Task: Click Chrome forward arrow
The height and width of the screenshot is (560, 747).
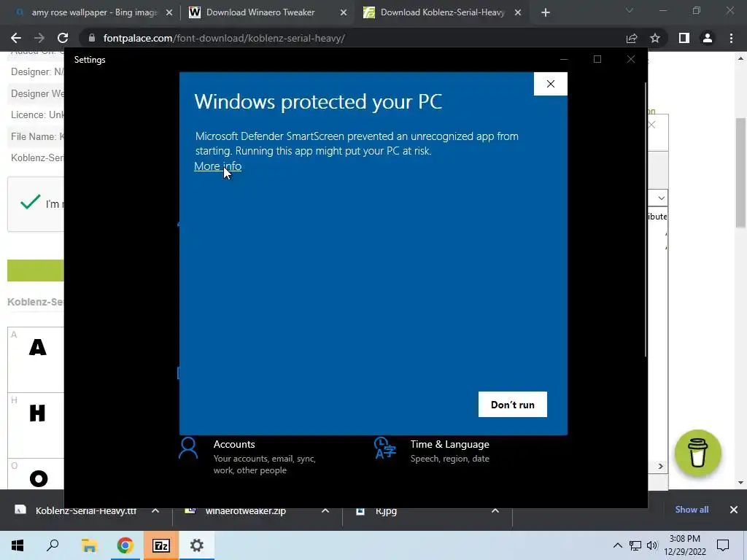Action: (x=39, y=38)
